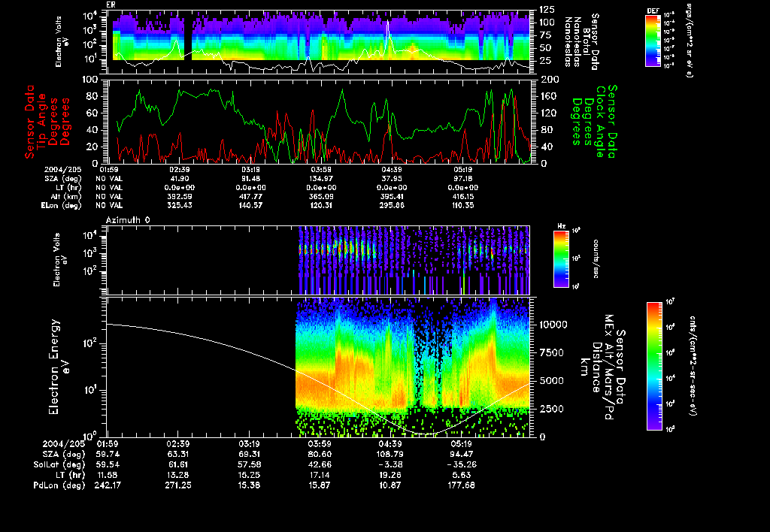The width and height of the screenshot is (770, 532).
Task: Click the 'BTotal' right axis label
Action: (x=587, y=42)
